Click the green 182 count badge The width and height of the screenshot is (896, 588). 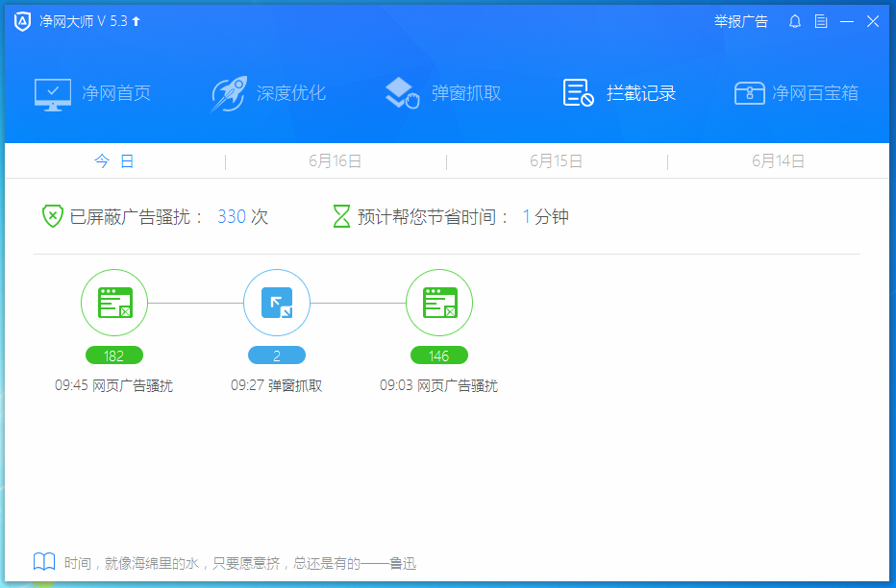(114, 355)
